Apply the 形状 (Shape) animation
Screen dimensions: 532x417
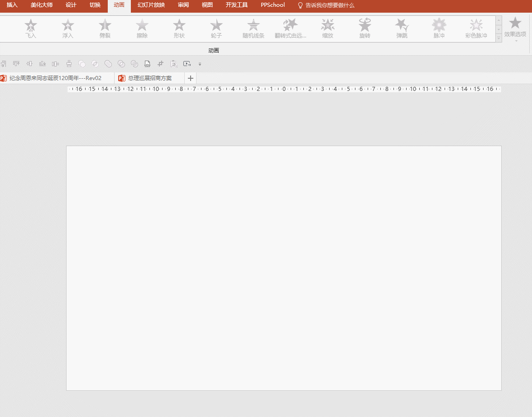[x=179, y=28]
